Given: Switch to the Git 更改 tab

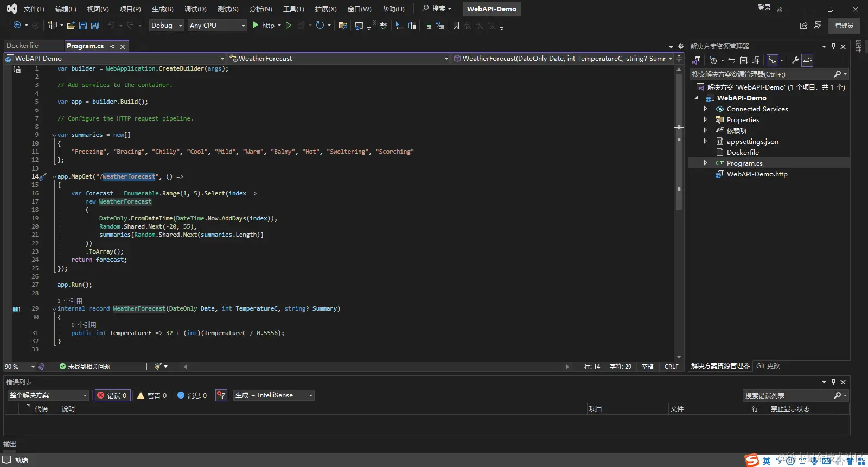Looking at the screenshot, I should click(x=768, y=366).
